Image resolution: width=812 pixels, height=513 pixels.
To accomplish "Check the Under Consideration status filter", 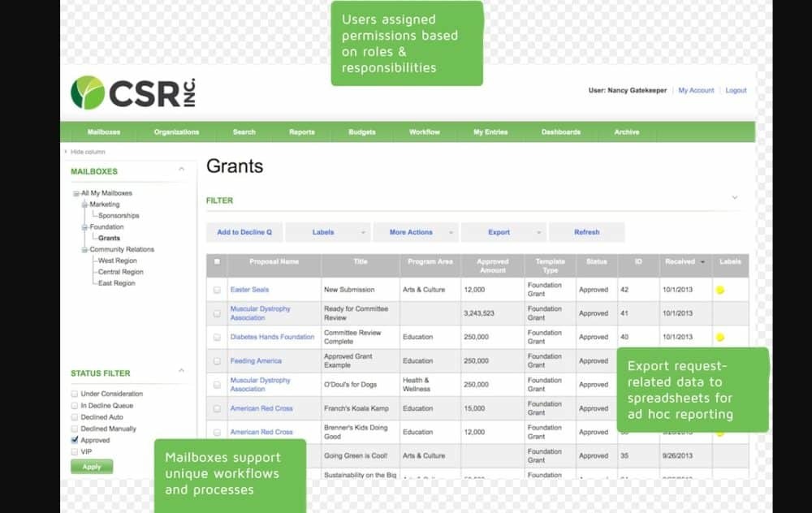I will point(75,394).
